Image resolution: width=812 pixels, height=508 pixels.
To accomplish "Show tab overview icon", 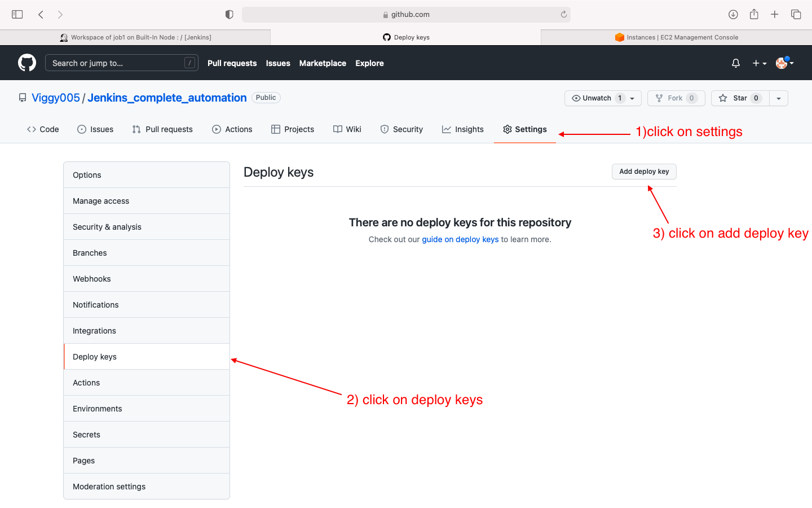I will (x=796, y=14).
